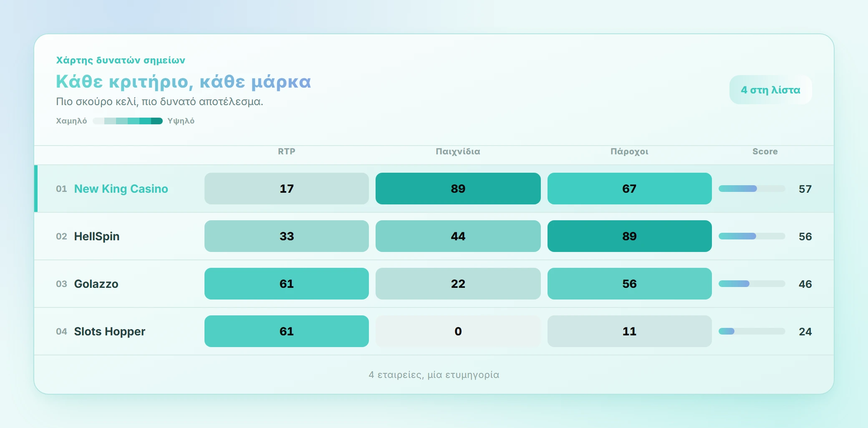Click Slots Hopper score progress bar
This screenshot has width=868, height=428.
pos(752,331)
